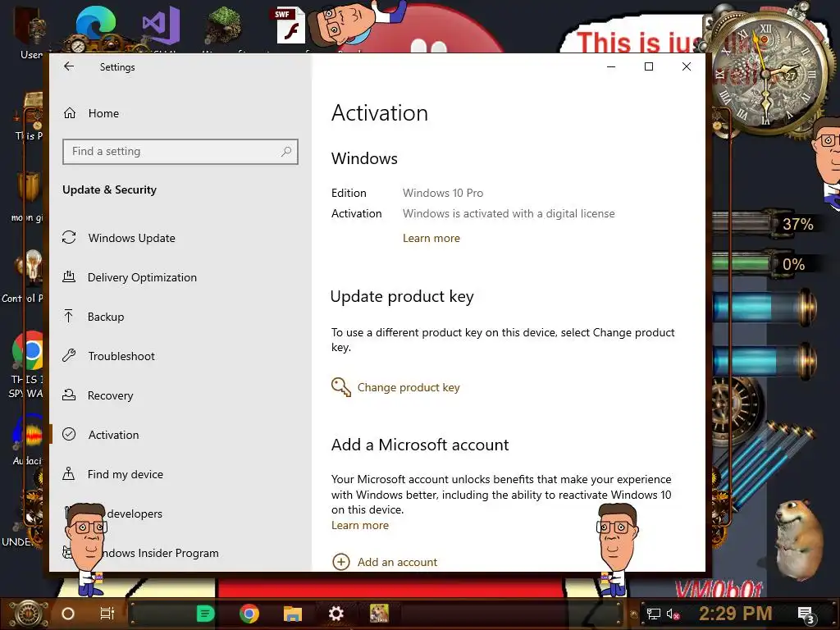
Task: Open Cortana circle on the taskbar
Action: tap(68, 614)
